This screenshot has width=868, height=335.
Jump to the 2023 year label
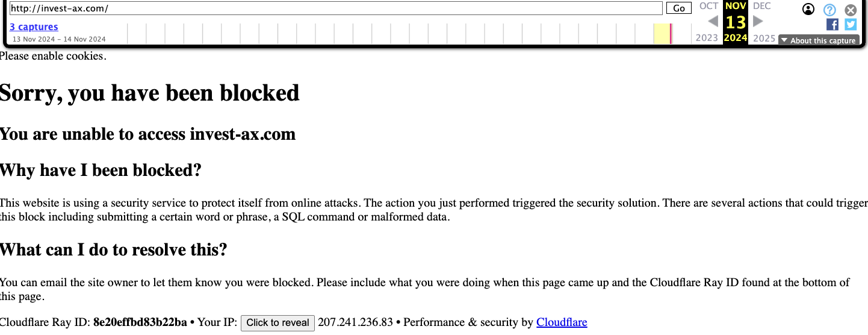[x=707, y=38]
